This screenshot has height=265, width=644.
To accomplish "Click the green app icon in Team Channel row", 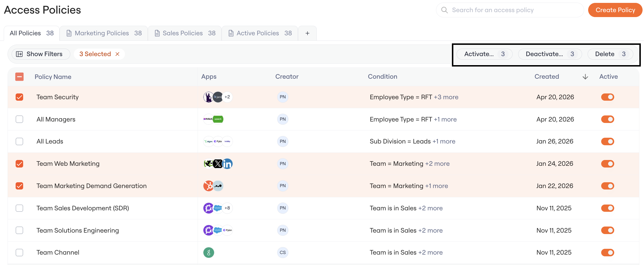I will tap(209, 253).
